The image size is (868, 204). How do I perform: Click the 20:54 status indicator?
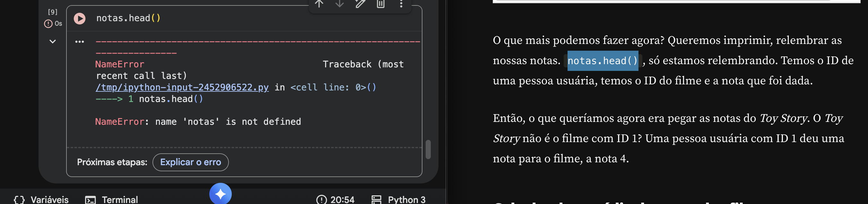click(x=335, y=199)
